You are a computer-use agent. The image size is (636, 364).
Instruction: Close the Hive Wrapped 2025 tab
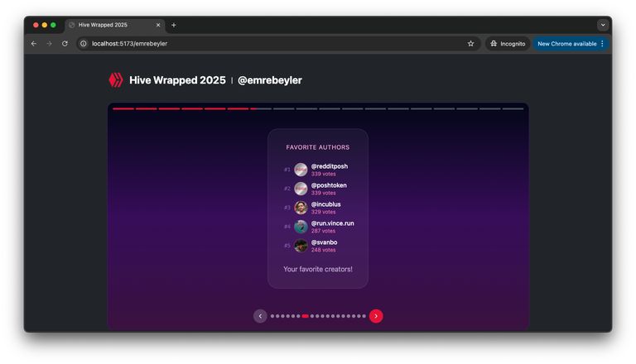[158, 25]
